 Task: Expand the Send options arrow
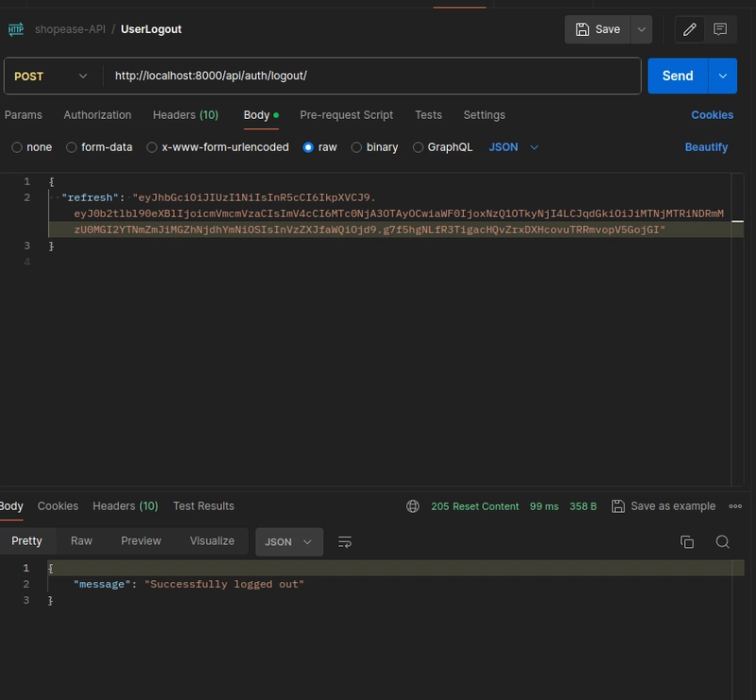[723, 76]
